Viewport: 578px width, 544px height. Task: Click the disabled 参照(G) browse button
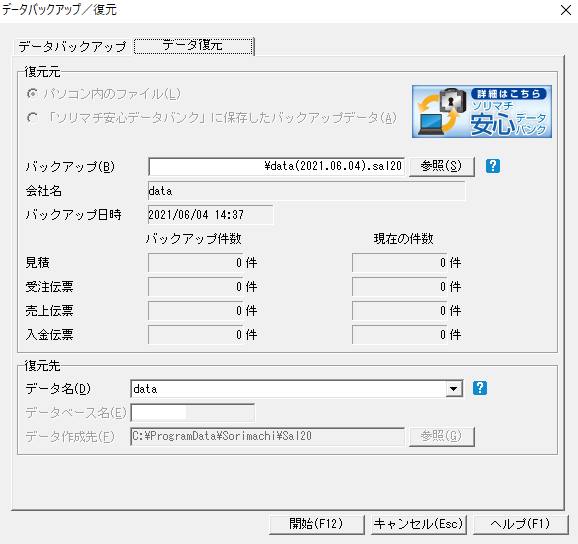pyautogui.click(x=441, y=436)
